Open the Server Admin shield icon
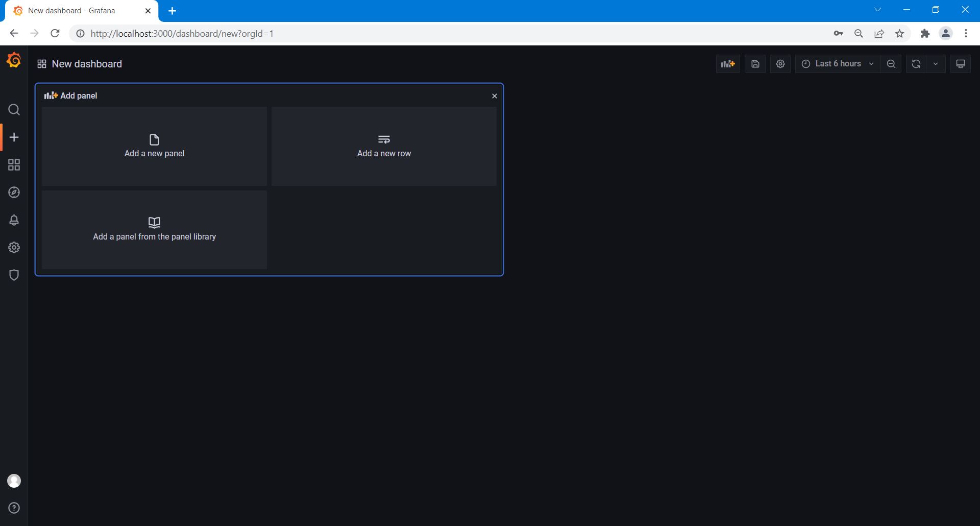The height and width of the screenshot is (526, 980). [x=14, y=275]
